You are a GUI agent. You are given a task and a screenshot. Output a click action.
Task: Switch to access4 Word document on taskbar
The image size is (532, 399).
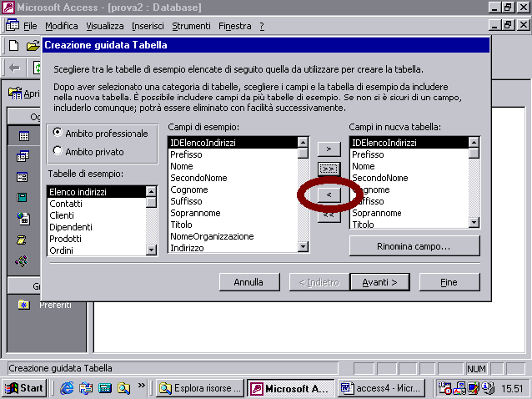click(381, 388)
